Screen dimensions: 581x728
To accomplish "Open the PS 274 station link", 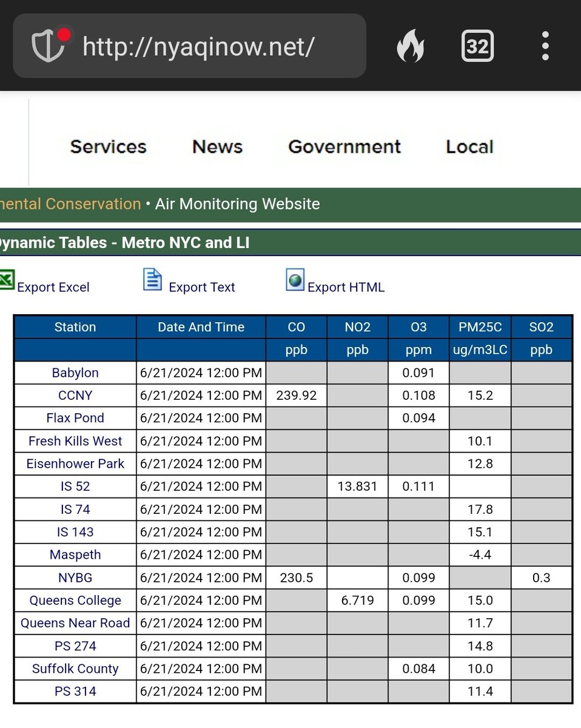I will pos(75,646).
